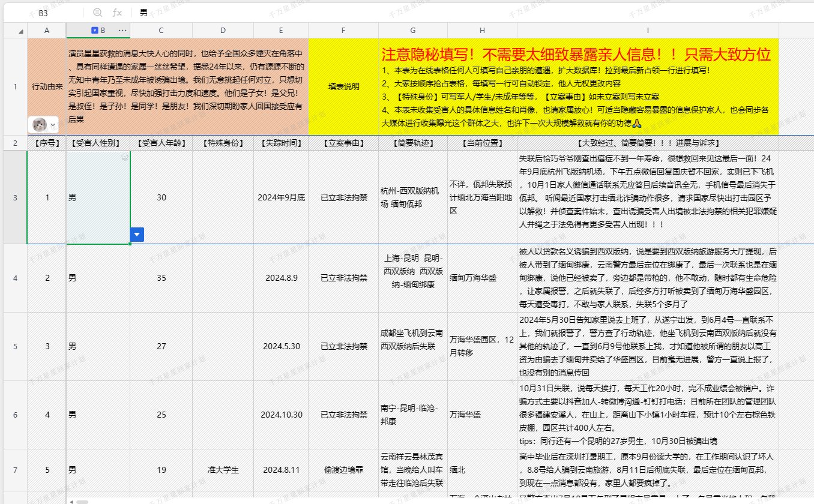814x504 pixels.
Task: Select column C header
Action: tap(161, 30)
